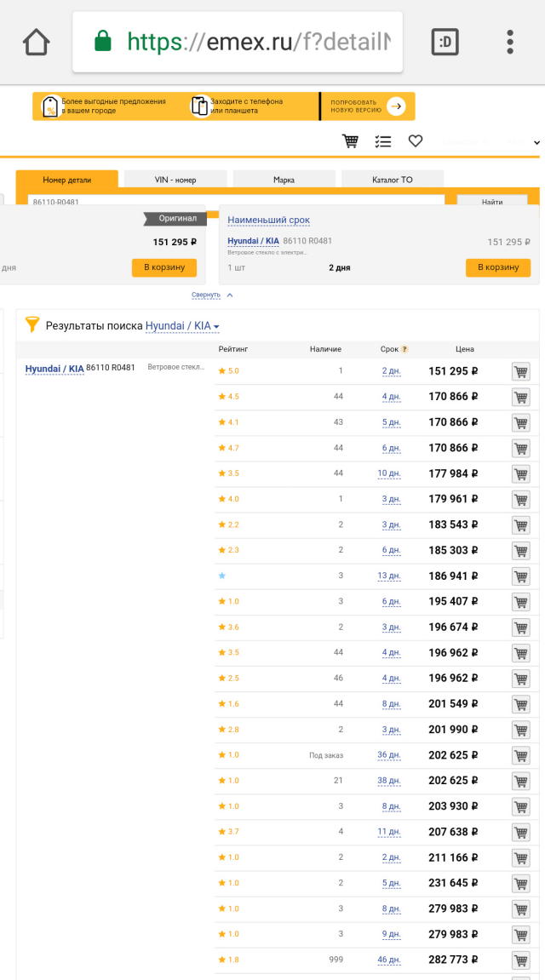
Task: Add the 207 638 ₽ offer to cart
Action: (520, 833)
